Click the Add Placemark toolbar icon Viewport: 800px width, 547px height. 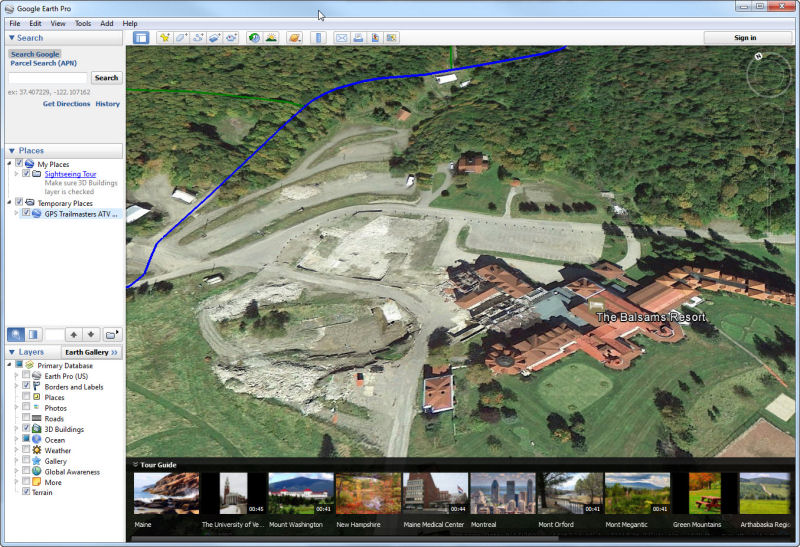point(165,38)
